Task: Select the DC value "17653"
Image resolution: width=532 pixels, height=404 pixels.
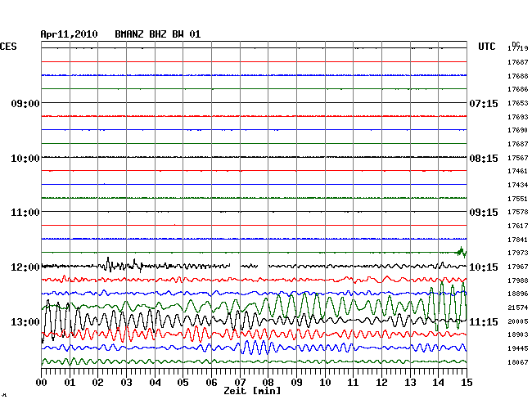Action: 518,103
